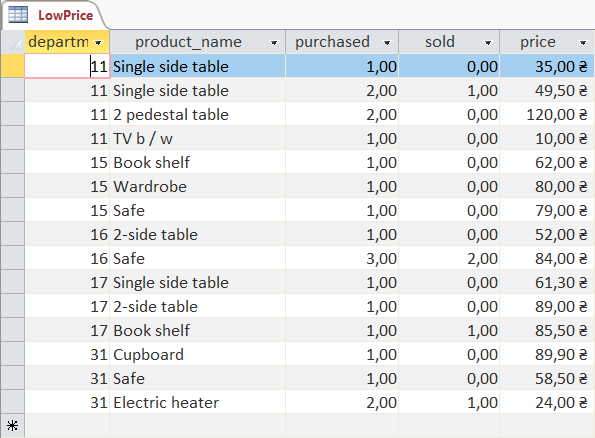This screenshot has width=595, height=438.
Task: Select the row selector for the Book shelf 62,00 row
Action: point(13,162)
